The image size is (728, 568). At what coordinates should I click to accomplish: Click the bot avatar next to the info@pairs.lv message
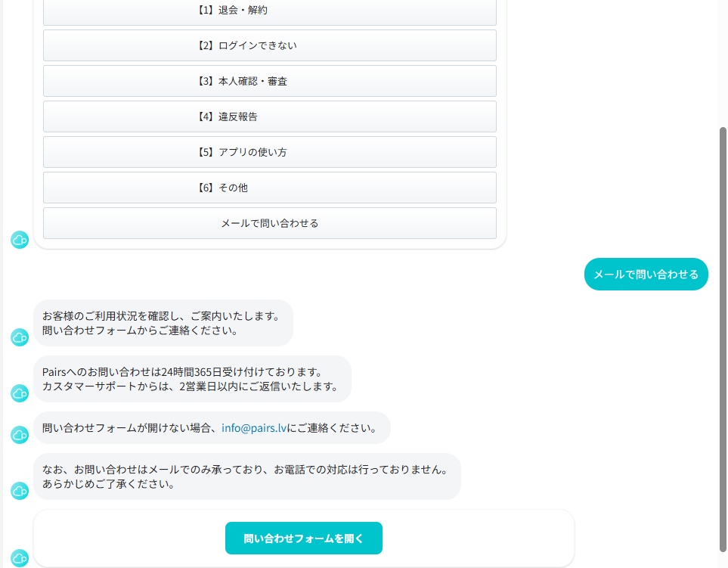point(20,435)
